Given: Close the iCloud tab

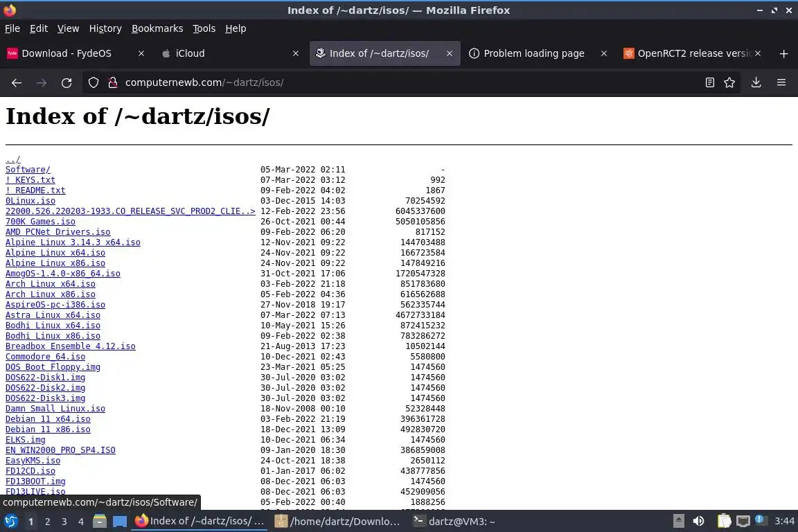Looking at the screenshot, I should [296, 53].
